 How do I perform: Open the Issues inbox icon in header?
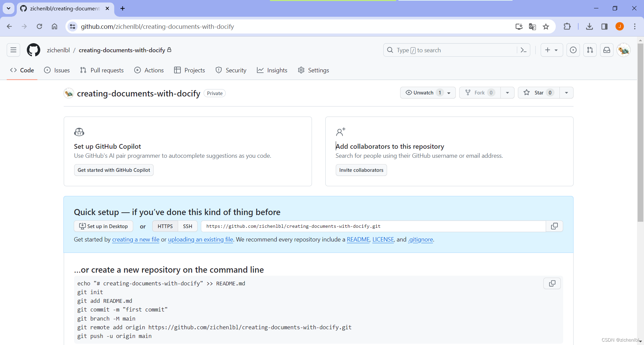573,50
